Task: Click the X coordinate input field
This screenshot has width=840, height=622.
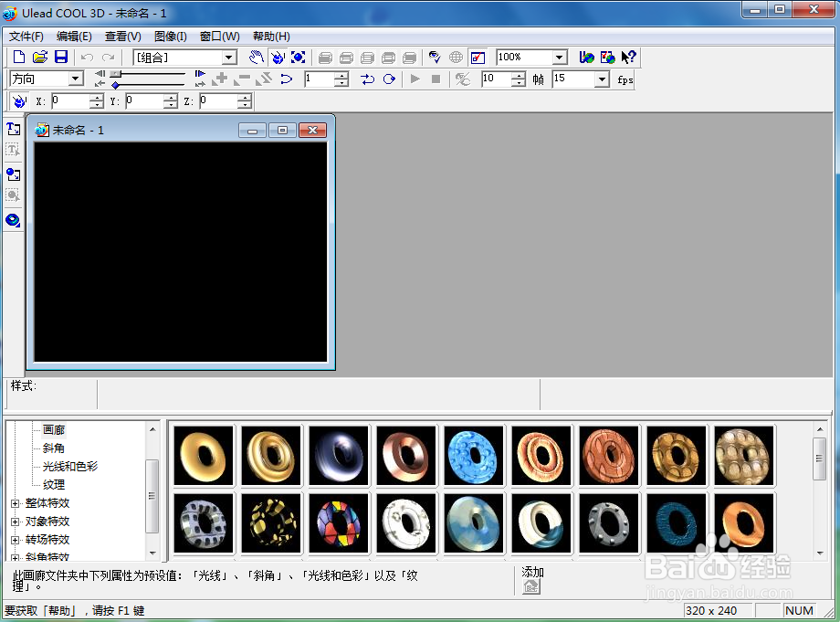Action: [70, 100]
